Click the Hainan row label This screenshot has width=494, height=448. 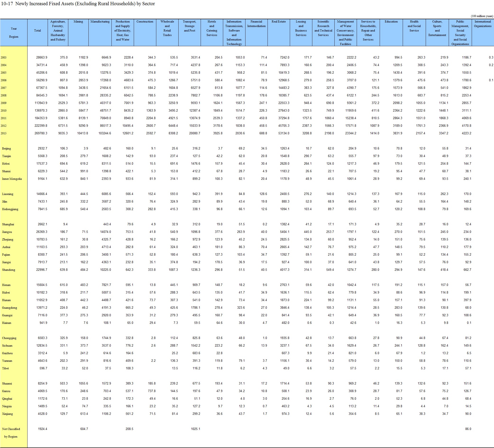tap(7, 323)
